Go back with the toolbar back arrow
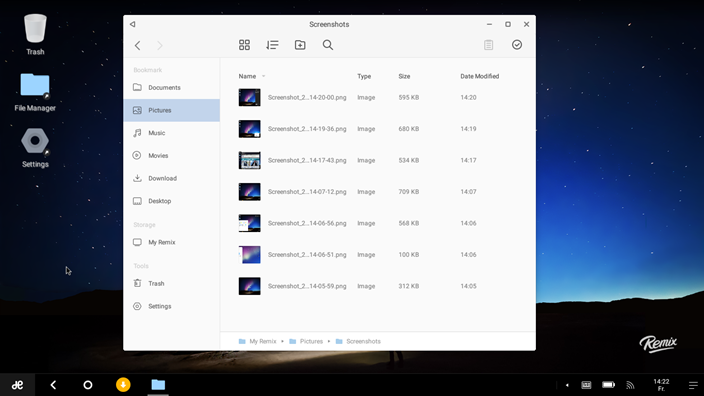 (x=137, y=45)
